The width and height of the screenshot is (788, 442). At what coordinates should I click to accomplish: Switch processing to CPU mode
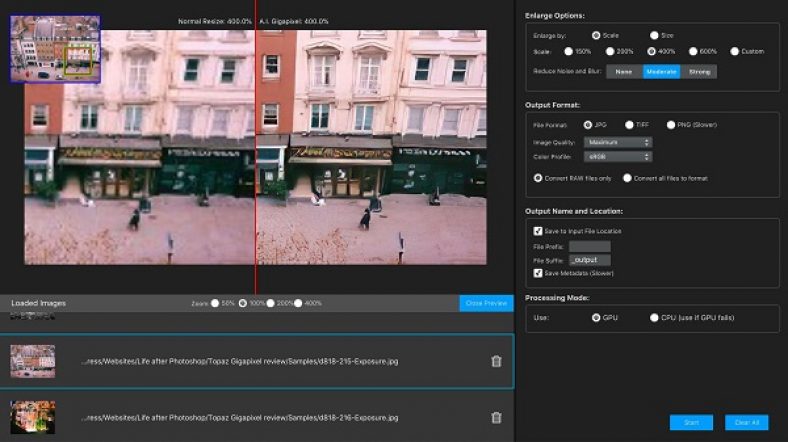654,318
